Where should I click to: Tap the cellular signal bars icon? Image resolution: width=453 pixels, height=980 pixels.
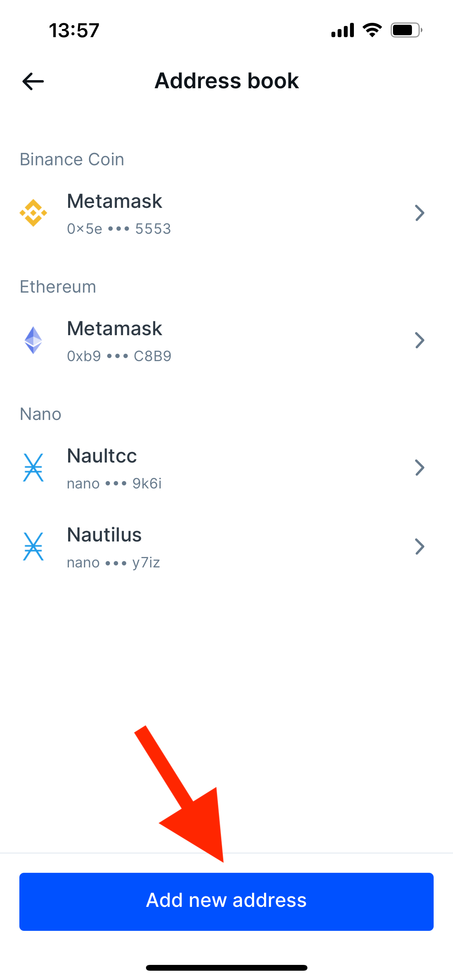click(x=343, y=30)
